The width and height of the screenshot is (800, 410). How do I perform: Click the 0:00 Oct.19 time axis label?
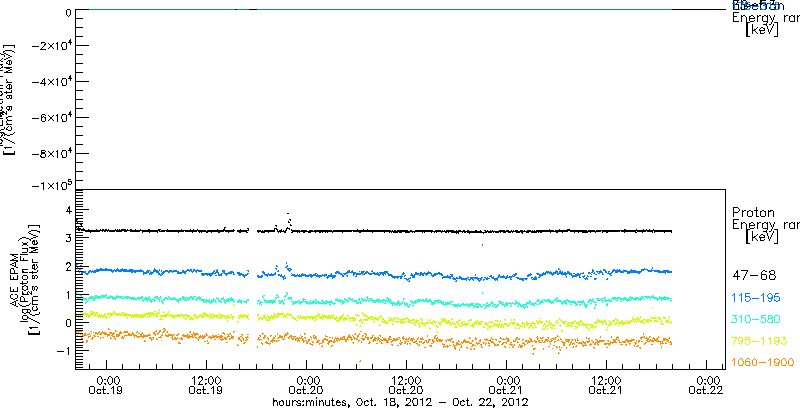107,385
